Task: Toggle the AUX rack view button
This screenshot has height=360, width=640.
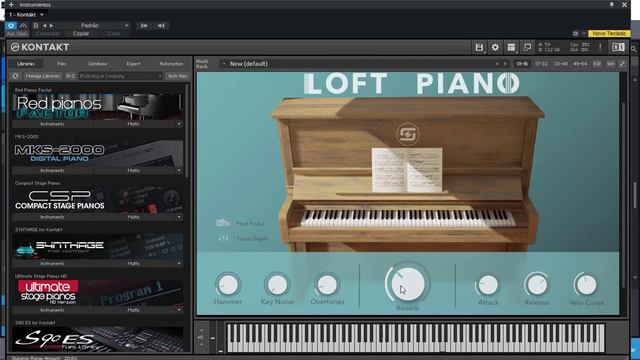Action: [611, 64]
